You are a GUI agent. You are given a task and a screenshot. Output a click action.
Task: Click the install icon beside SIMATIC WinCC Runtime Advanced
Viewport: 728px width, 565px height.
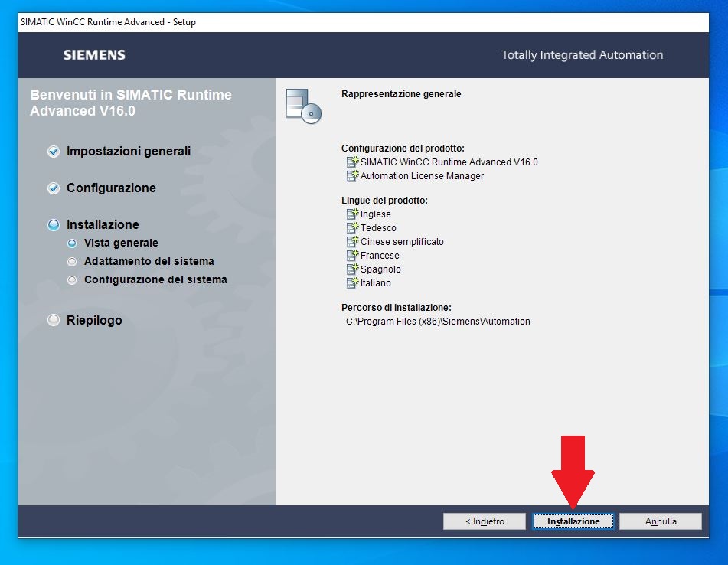(353, 162)
